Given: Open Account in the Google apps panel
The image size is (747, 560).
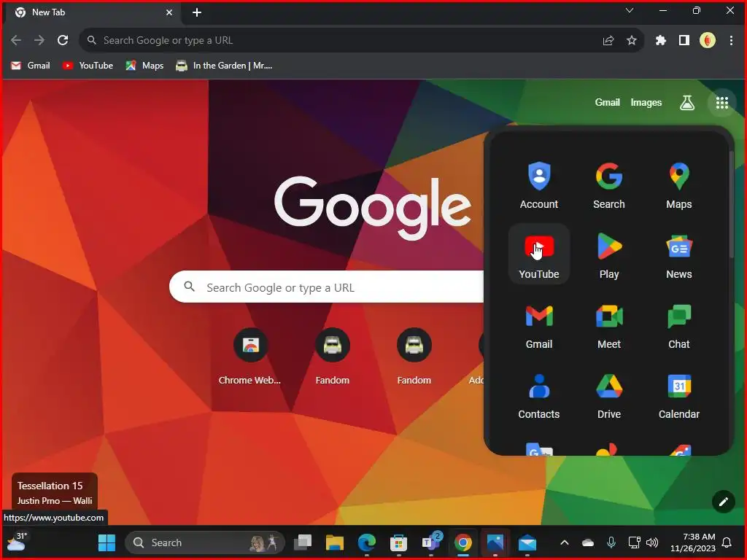Looking at the screenshot, I should pyautogui.click(x=539, y=185).
